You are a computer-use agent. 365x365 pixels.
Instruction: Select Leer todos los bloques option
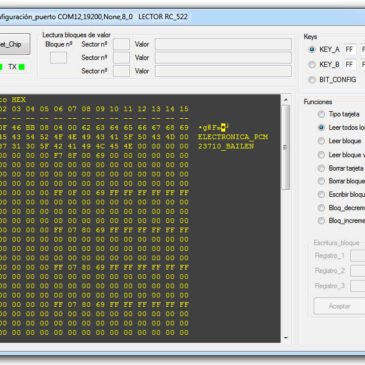(x=321, y=128)
